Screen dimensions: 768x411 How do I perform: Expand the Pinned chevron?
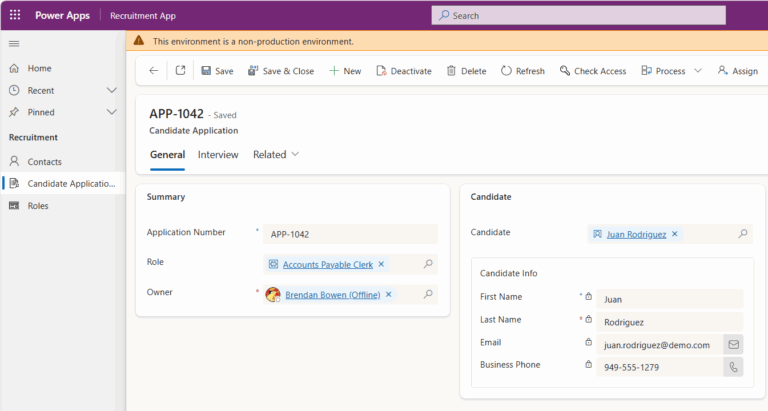(112, 112)
